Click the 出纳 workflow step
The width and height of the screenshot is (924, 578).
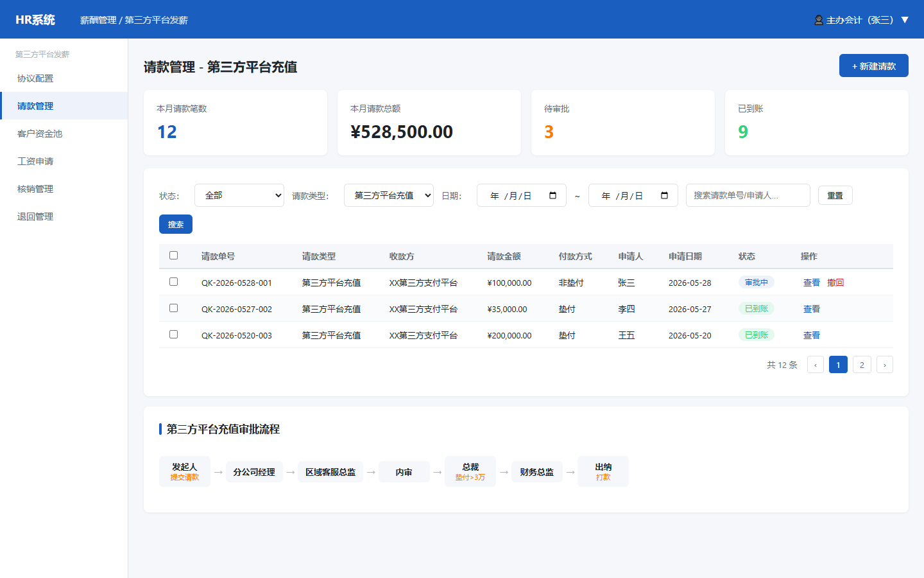pos(603,471)
